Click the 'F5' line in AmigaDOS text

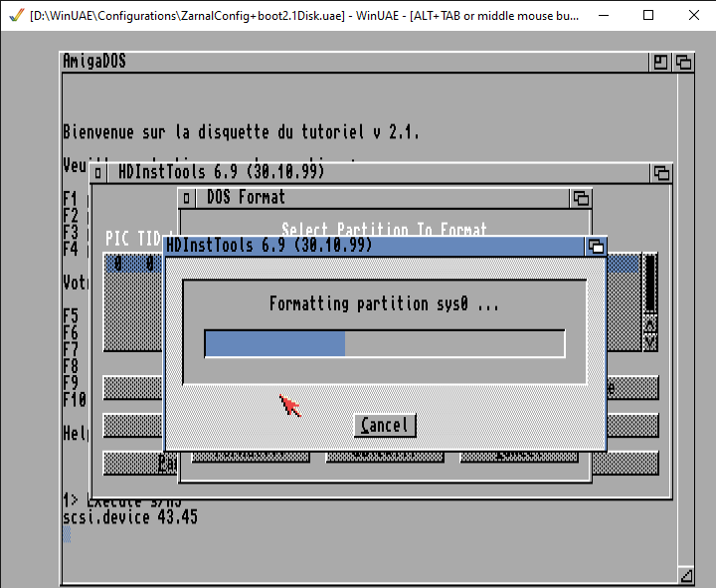pos(71,316)
